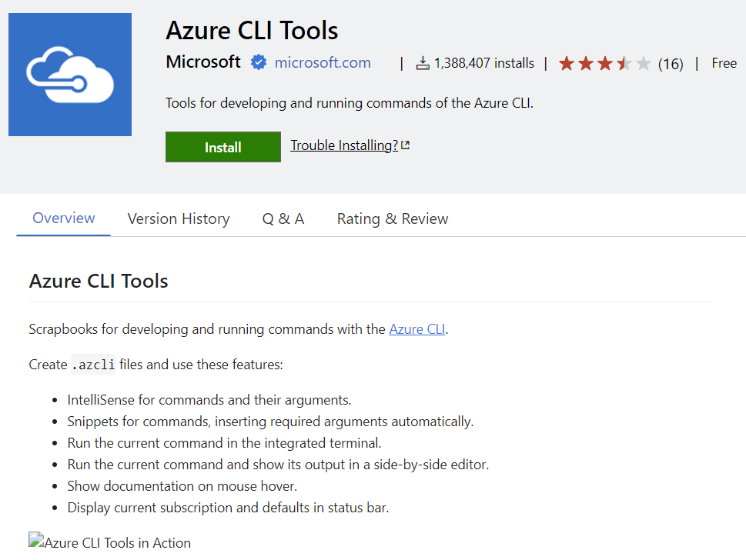The height and width of the screenshot is (560, 746).
Task: Open the Q & A tab
Action: (283, 218)
